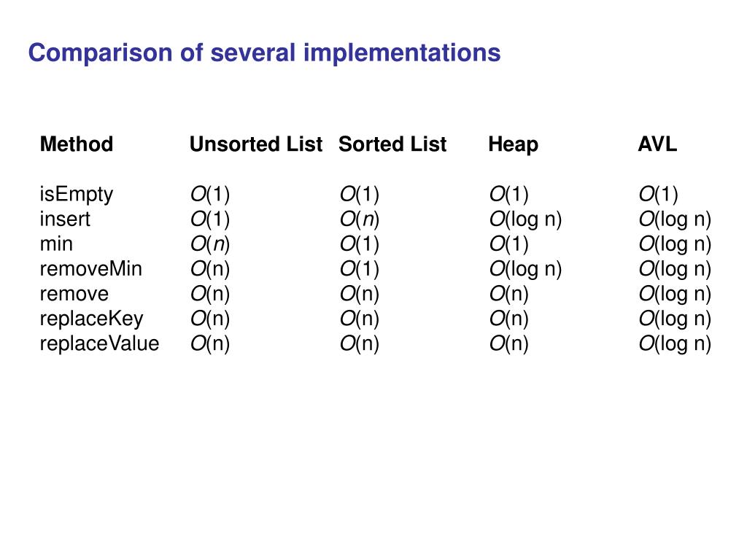This screenshot has height=560, width=747.
Task: Click the Heap insert O(log n) cell
Action: 525,219
